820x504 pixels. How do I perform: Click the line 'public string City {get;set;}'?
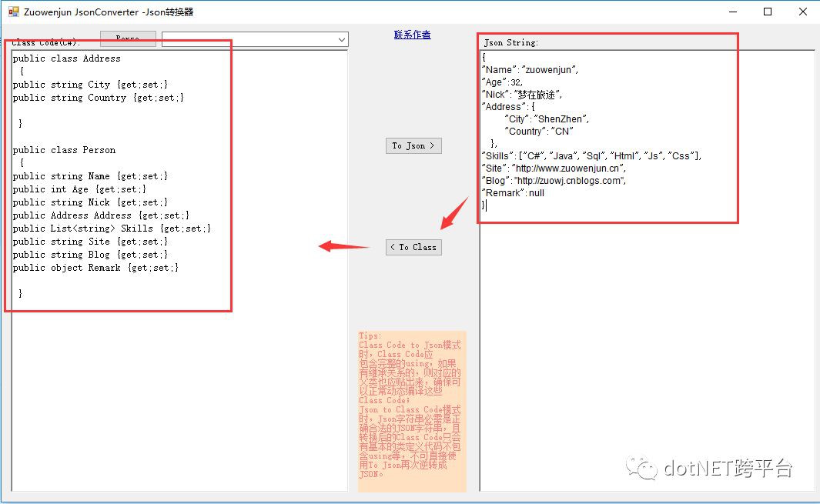[90, 85]
